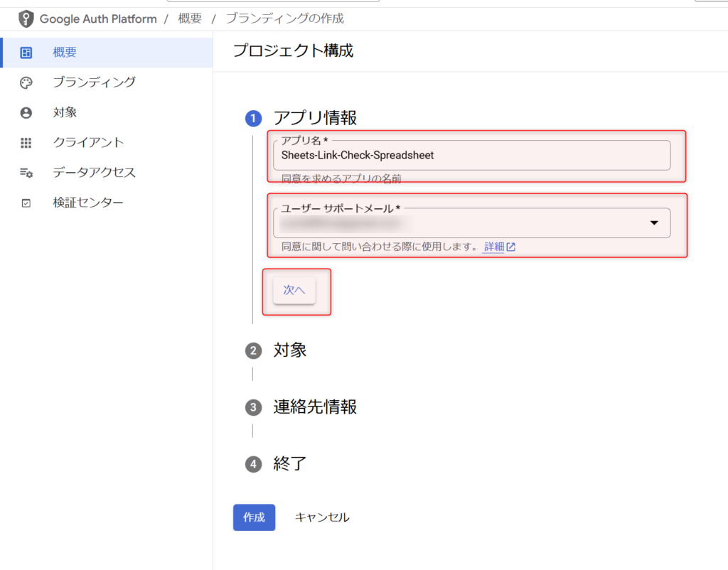Select the 対象 person icon in the sidebar
The image size is (728, 570).
tap(26, 112)
